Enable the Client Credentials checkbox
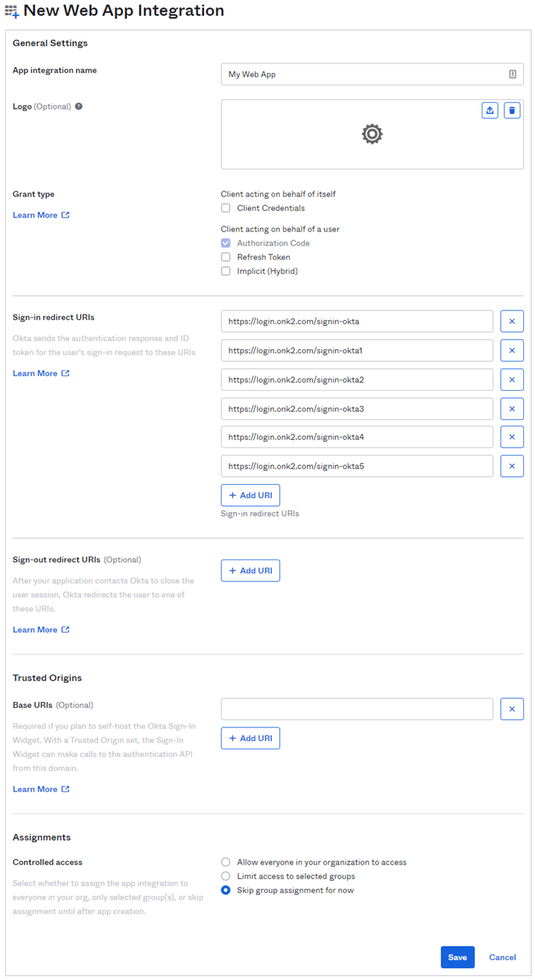This screenshot has width=535, height=980. [226, 208]
